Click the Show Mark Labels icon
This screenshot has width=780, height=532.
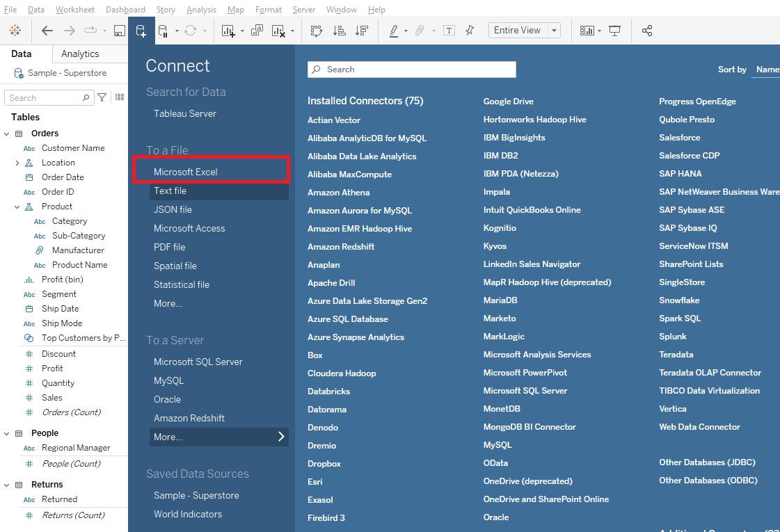point(449,31)
